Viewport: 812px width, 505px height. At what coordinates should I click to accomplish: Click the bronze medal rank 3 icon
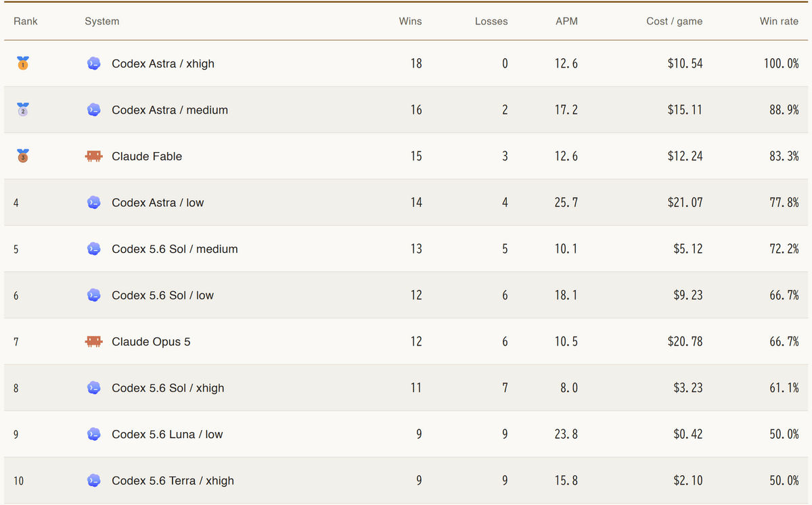click(22, 156)
